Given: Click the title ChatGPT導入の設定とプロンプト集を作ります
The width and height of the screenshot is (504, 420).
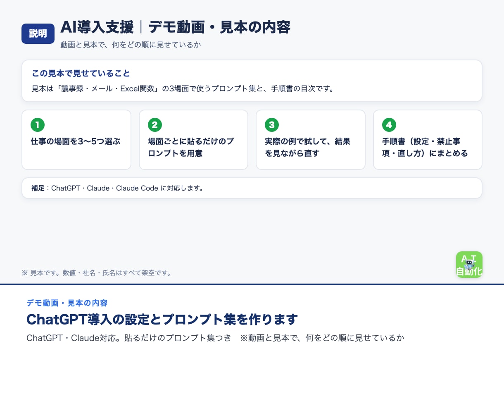Looking at the screenshot, I should click(162, 320).
